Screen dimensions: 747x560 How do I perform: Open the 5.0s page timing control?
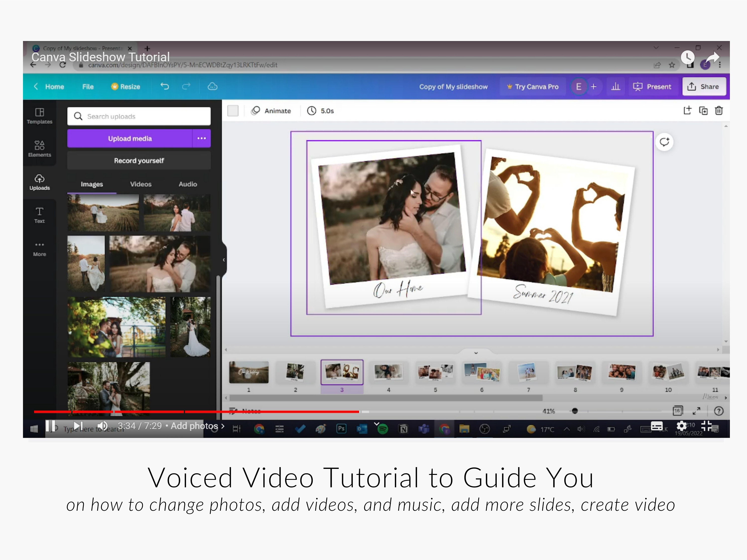[320, 111]
